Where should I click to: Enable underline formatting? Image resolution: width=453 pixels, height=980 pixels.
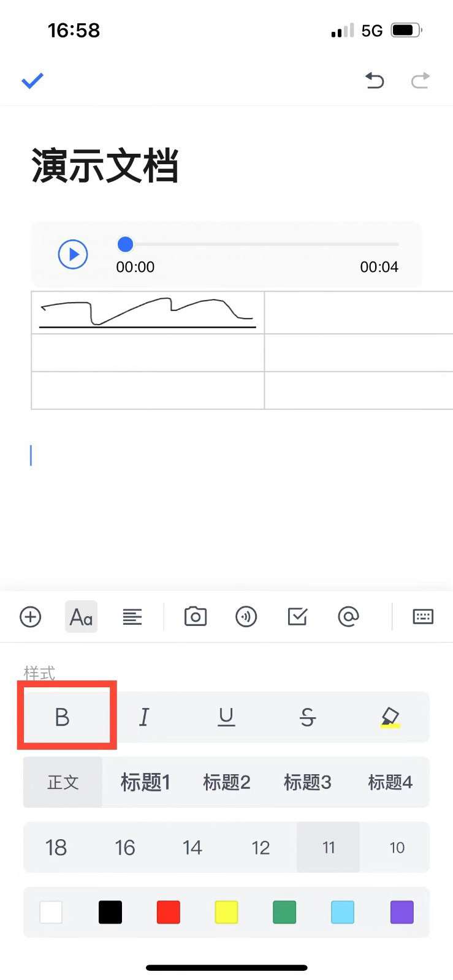pos(226,717)
